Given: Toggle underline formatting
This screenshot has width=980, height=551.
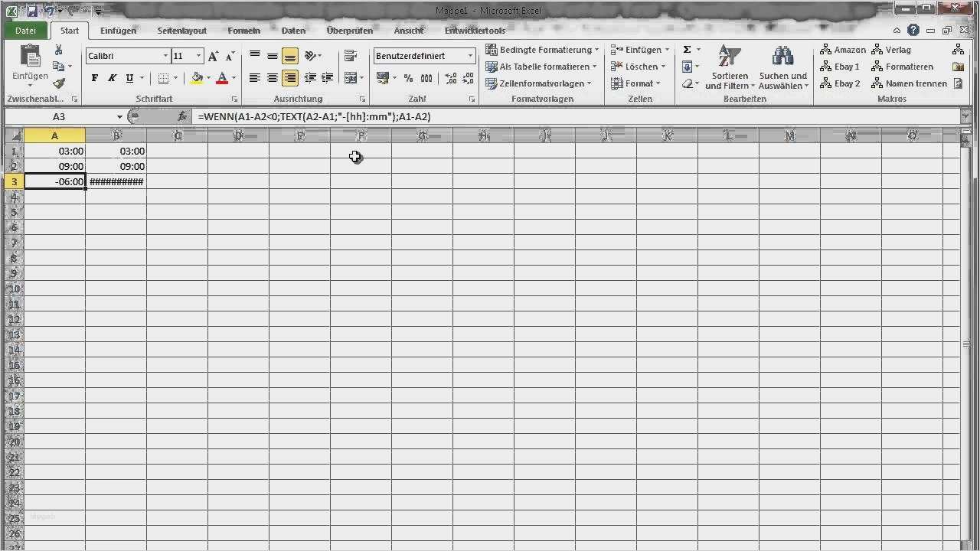Looking at the screenshot, I should [129, 77].
